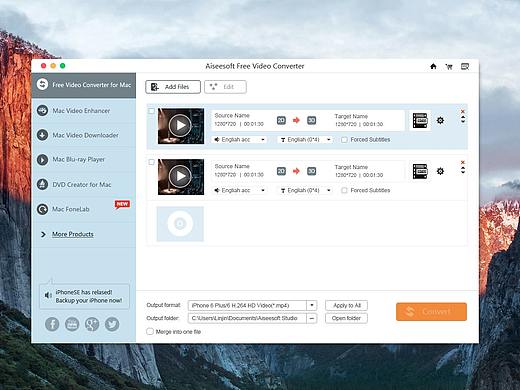Click Open folder button
This screenshot has height=390, width=520.
coord(347,318)
